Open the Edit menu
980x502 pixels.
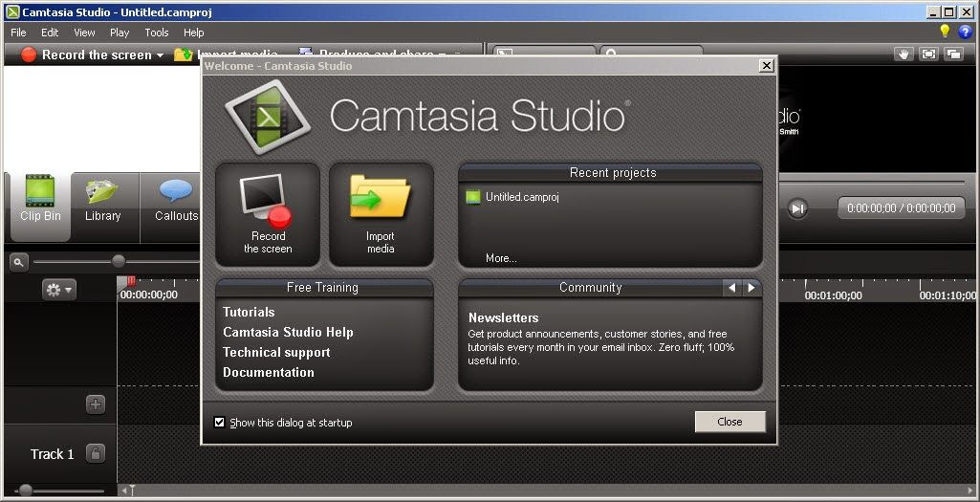[x=50, y=33]
